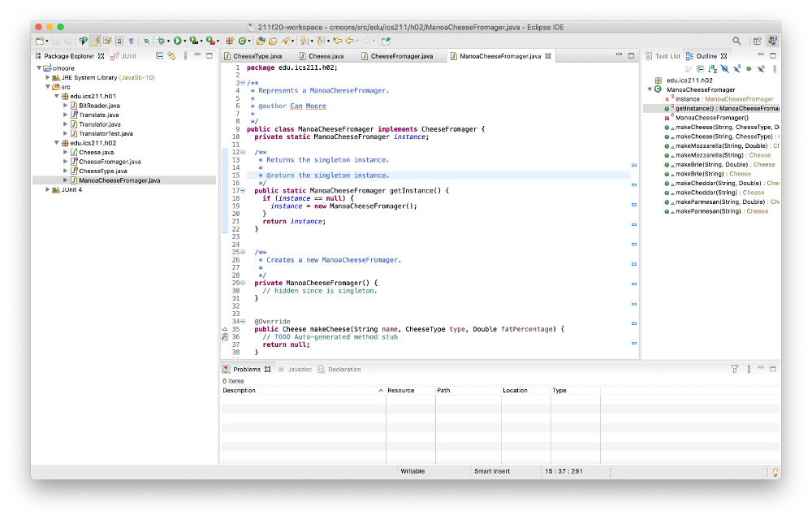Open dropdown arrow beside Run button
812x520 pixels.
click(185, 41)
